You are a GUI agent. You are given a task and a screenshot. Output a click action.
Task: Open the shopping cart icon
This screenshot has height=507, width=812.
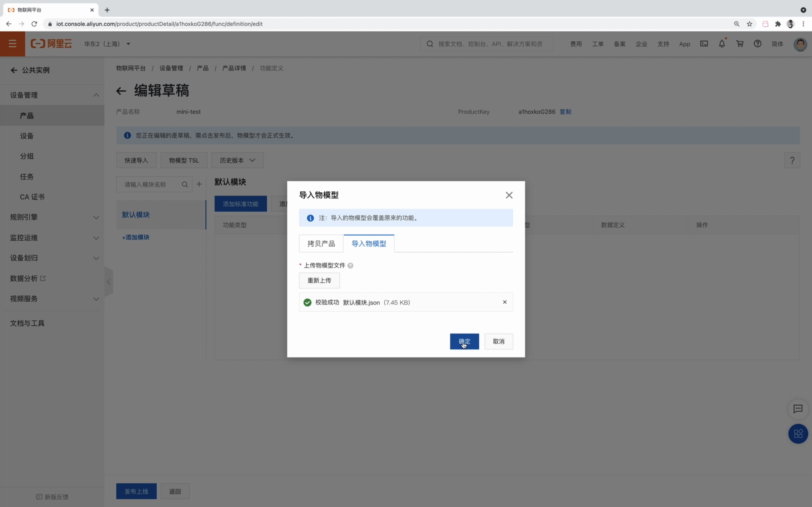click(739, 44)
